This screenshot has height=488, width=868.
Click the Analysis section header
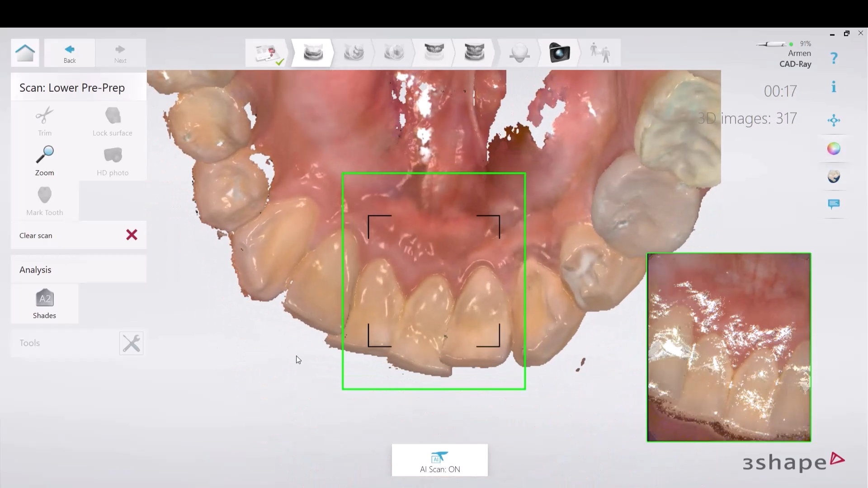[x=79, y=270]
